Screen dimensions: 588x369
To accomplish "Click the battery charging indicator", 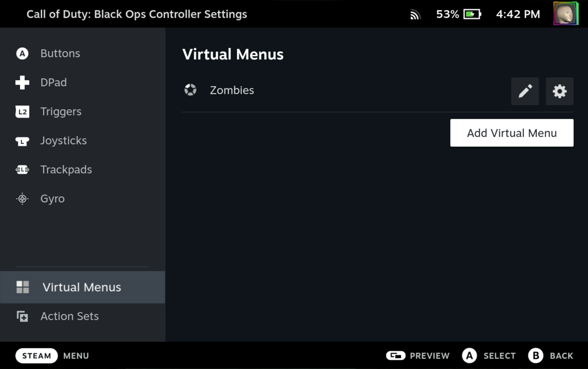I will (472, 14).
